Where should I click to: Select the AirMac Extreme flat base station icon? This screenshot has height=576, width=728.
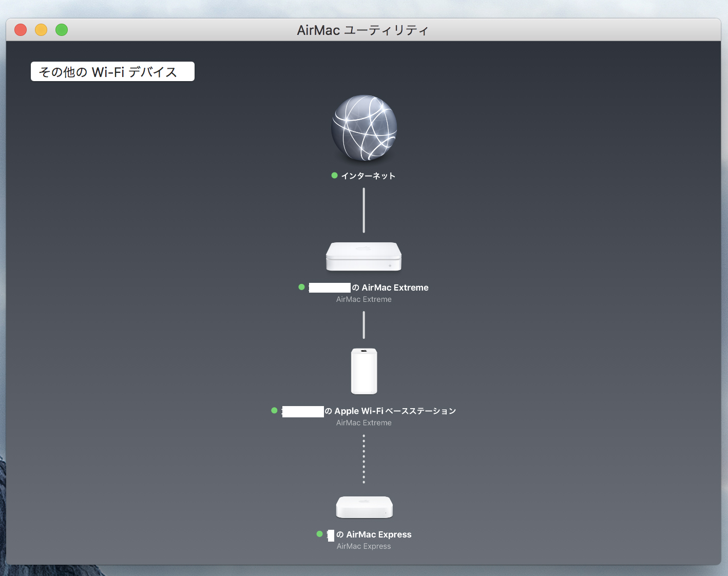pyautogui.click(x=364, y=257)
